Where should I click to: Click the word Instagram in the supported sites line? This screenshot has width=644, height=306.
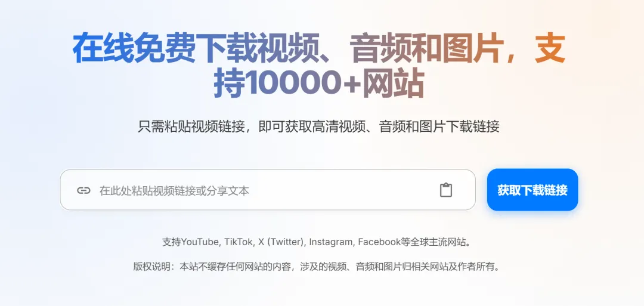point(330,242)
